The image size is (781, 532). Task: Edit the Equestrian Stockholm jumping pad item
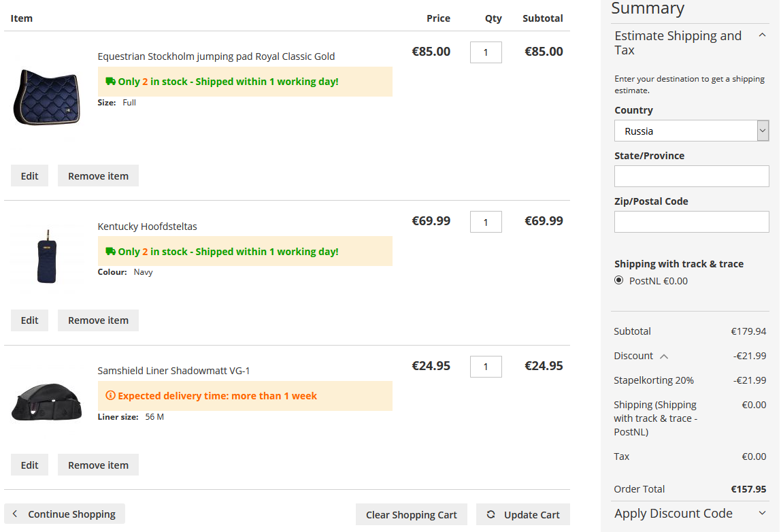click(x=29, y=176)
